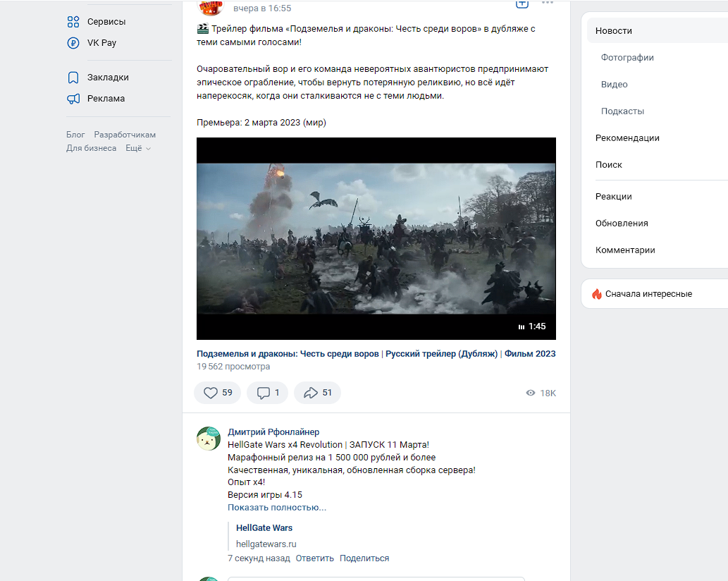728x581 pixels.
Task: Share the trailer post with 51 shares
Action: [x=317, y=393]
